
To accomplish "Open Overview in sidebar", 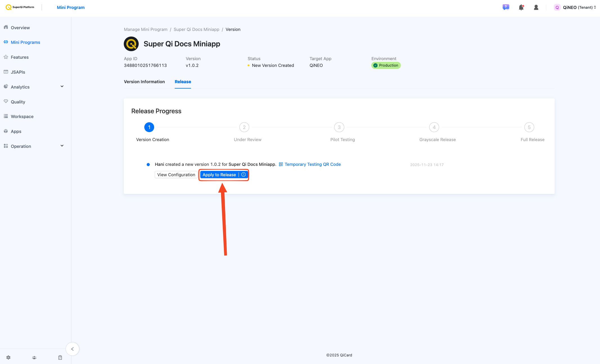I will coord(20,28).
